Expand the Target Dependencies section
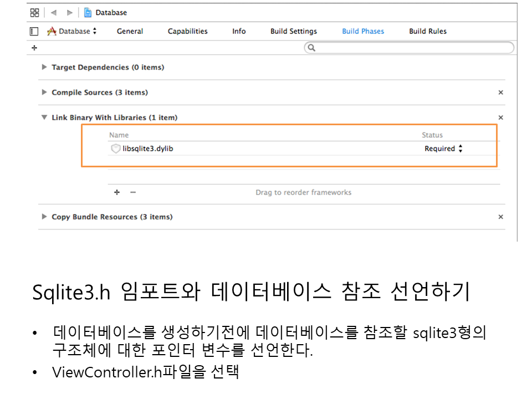This screenshot has width=532, height=399. pos(44,67)
